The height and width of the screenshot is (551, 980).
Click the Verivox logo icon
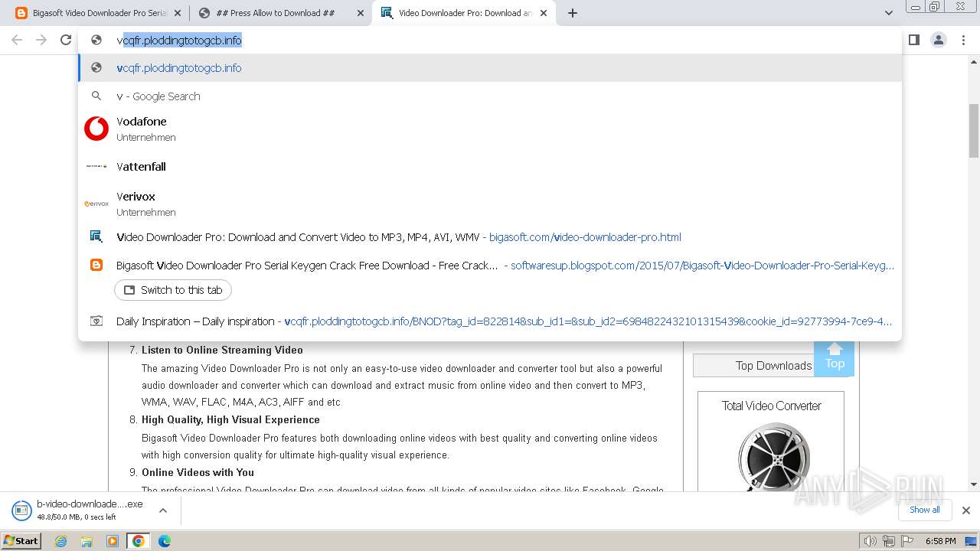pyautogui.click(x=96, y=204)
